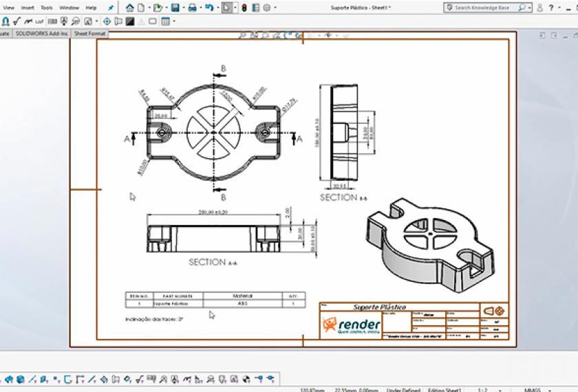The image size is (578, 392).
Task: Toggle the pushpin to keep menu visible
Action: (x=111, y=8)
